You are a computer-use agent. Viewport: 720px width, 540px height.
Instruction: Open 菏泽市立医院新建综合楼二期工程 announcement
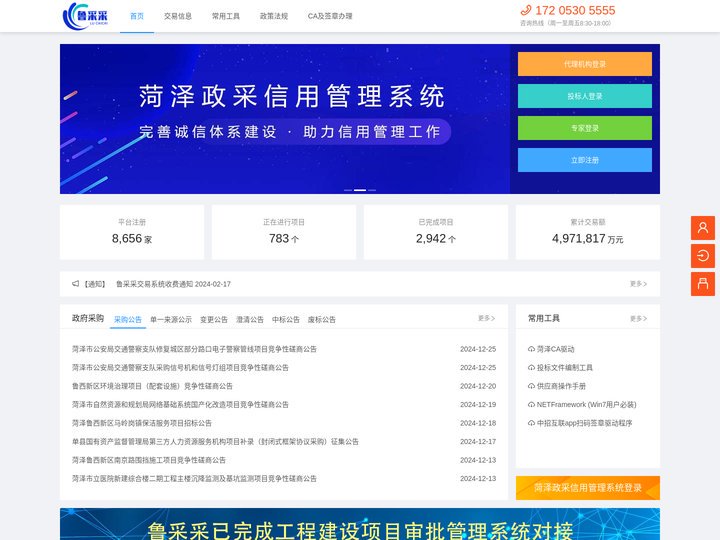tap(194, 478)
